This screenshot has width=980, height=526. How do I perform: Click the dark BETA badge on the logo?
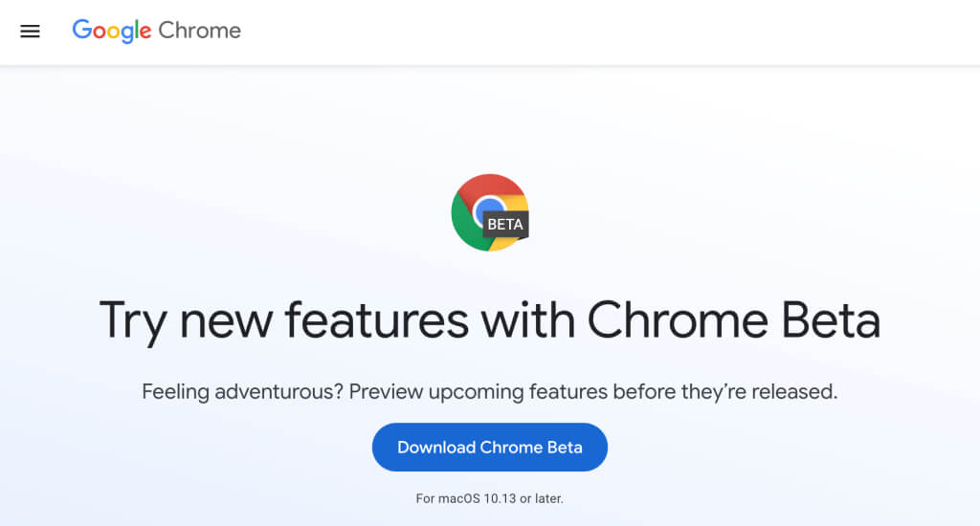point(505,225)
